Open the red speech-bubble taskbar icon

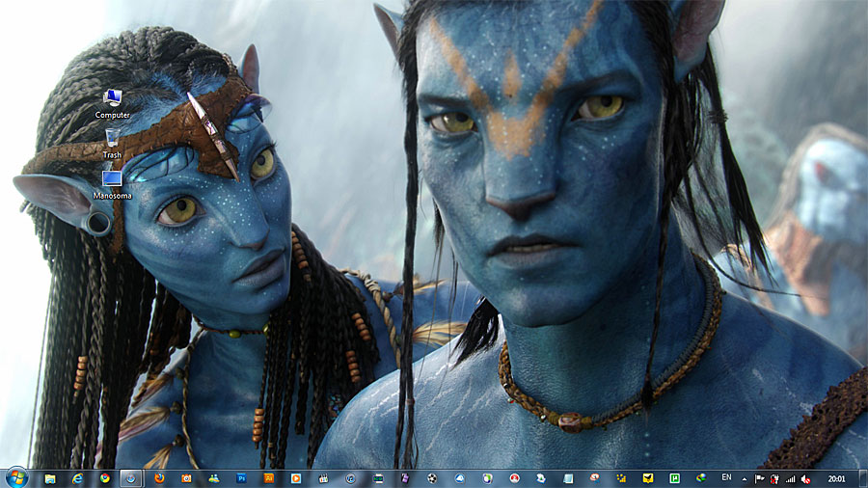pos(594,477)
